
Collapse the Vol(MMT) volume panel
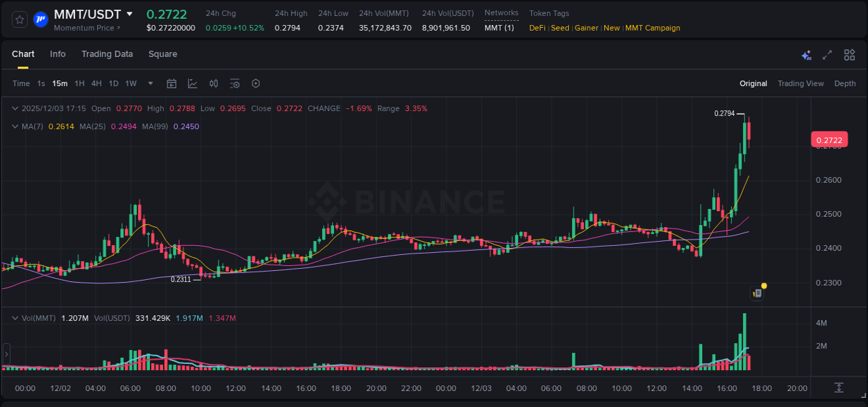15,317
